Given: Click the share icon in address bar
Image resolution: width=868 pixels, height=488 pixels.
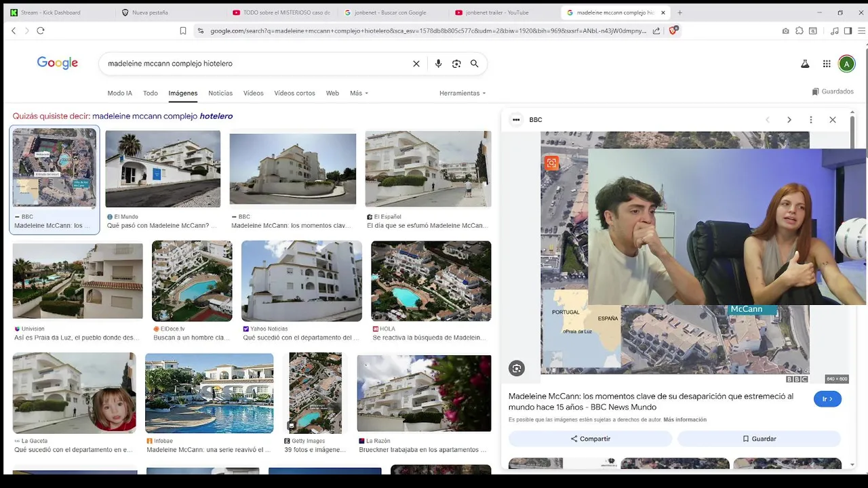Looking at the screenshot, I should tap(656, 30).
